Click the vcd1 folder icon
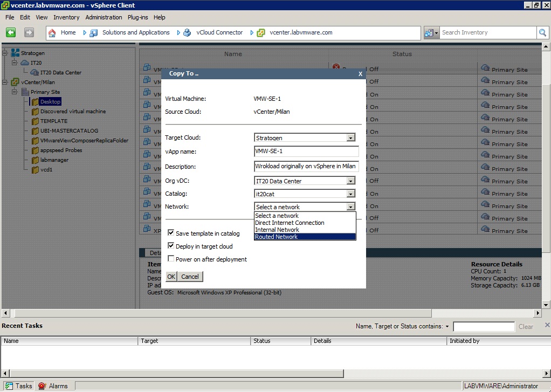This screenshot has width=551, height=392. [35, 170]
